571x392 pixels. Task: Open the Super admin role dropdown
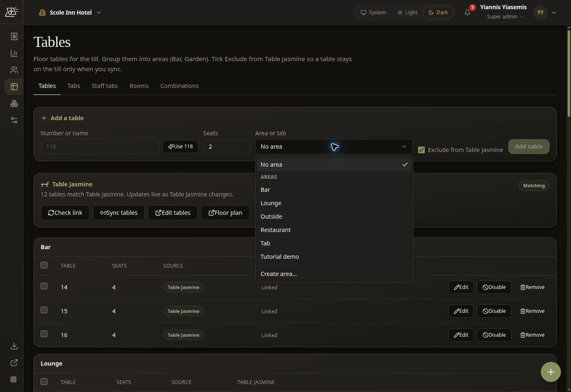[505, 17]
